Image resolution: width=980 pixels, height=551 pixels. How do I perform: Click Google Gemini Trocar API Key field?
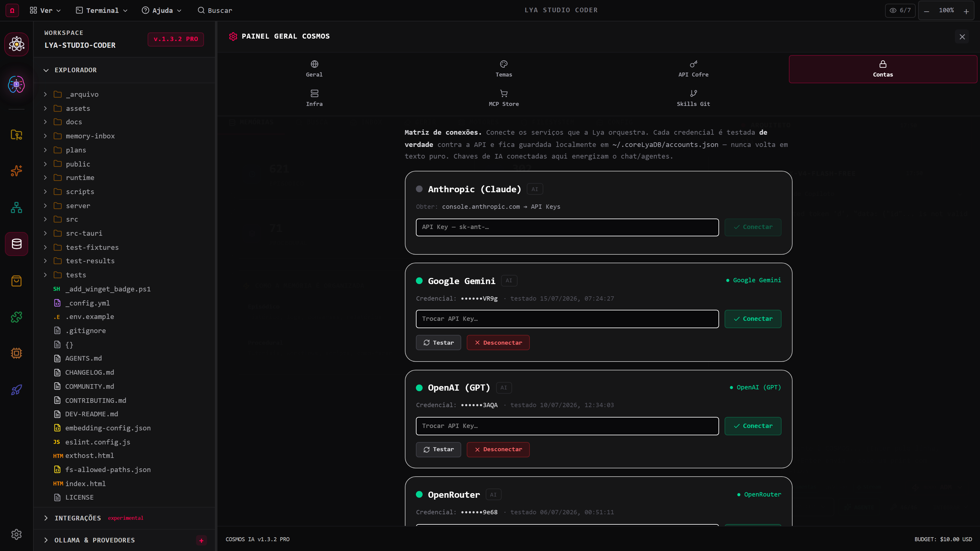[567, 319]
